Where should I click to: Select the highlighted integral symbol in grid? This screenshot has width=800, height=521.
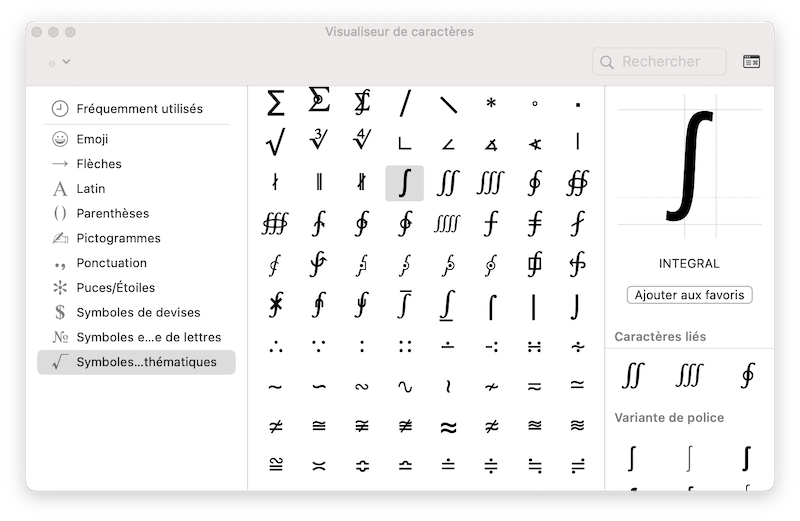click(x=405, y=183)
